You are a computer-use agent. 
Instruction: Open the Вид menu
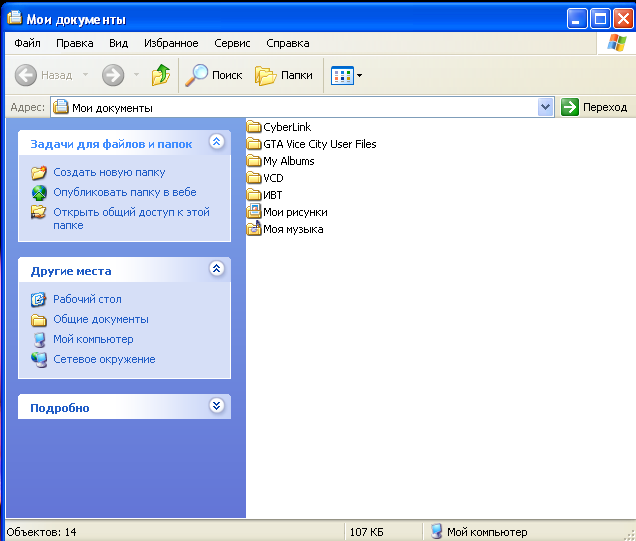point(118,43)
